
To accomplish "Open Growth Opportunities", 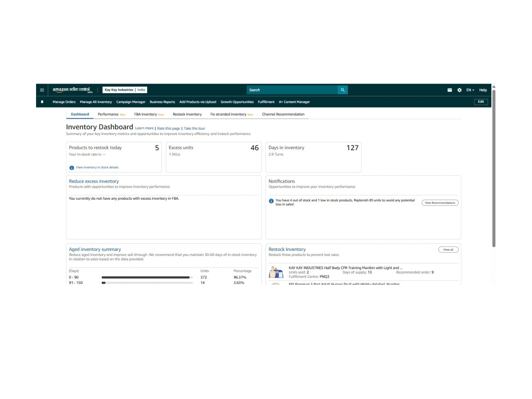I will 237,102.
